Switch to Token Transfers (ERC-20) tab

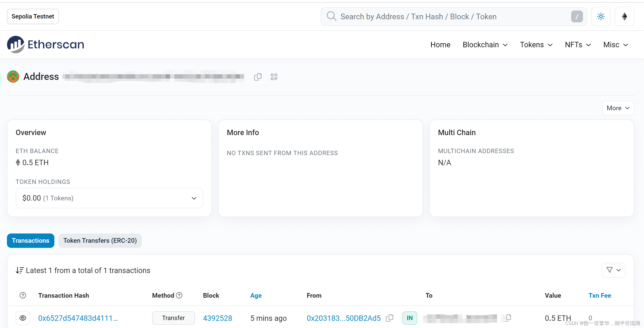[x=100, y=241]
